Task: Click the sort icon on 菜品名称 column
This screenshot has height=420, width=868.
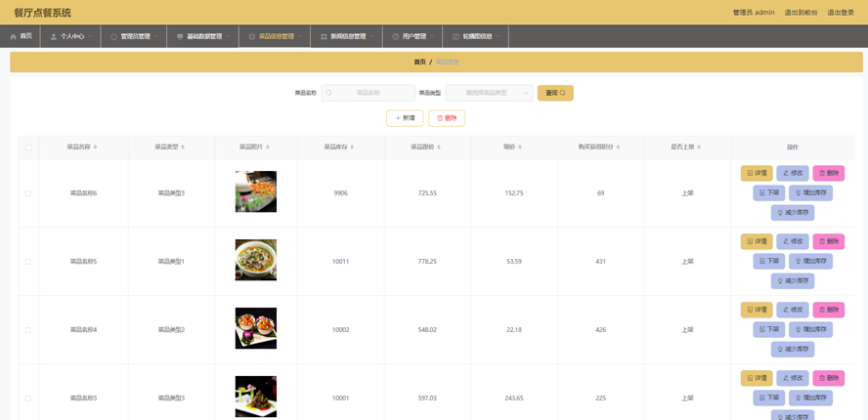Action: [x=95, y=147]
